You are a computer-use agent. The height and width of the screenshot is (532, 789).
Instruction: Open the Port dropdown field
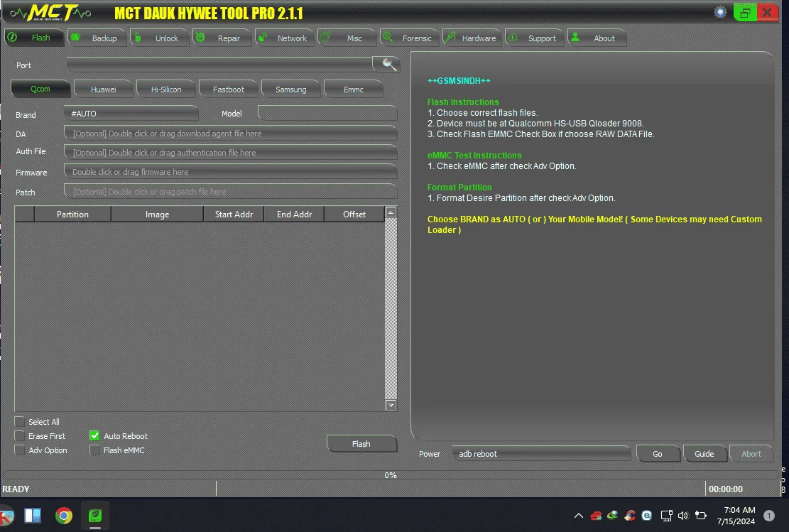point(219,64)
